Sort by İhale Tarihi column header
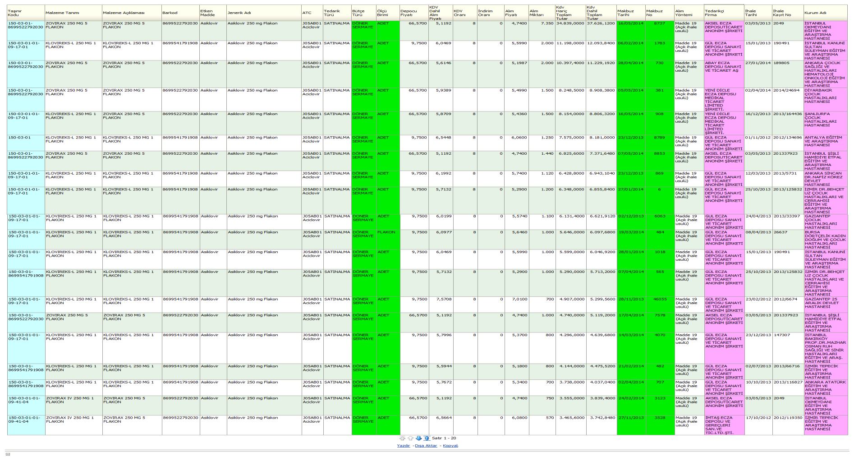 pyautogui.click(x=758, y=13)
